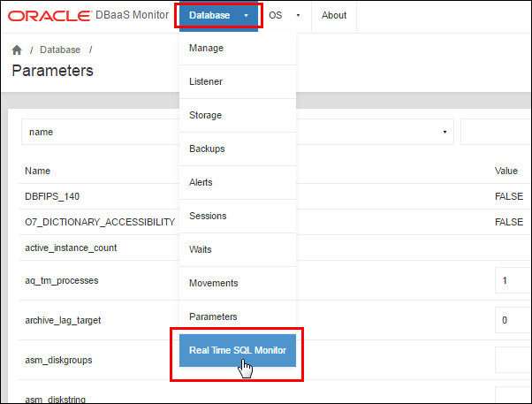The height and width of the screenshot is (404, 532).
Task: Click the Parameters page heading
Action: click(x=52, y=71)
